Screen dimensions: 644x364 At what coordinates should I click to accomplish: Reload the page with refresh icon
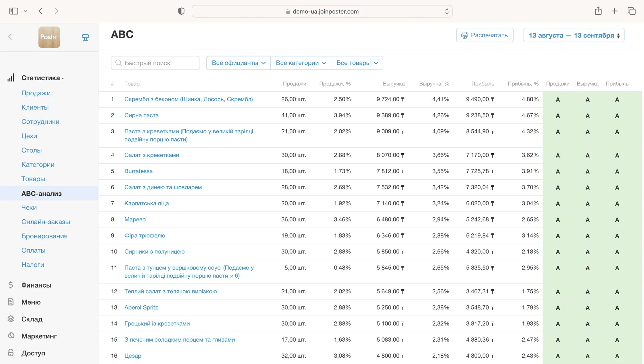(447, 11)
